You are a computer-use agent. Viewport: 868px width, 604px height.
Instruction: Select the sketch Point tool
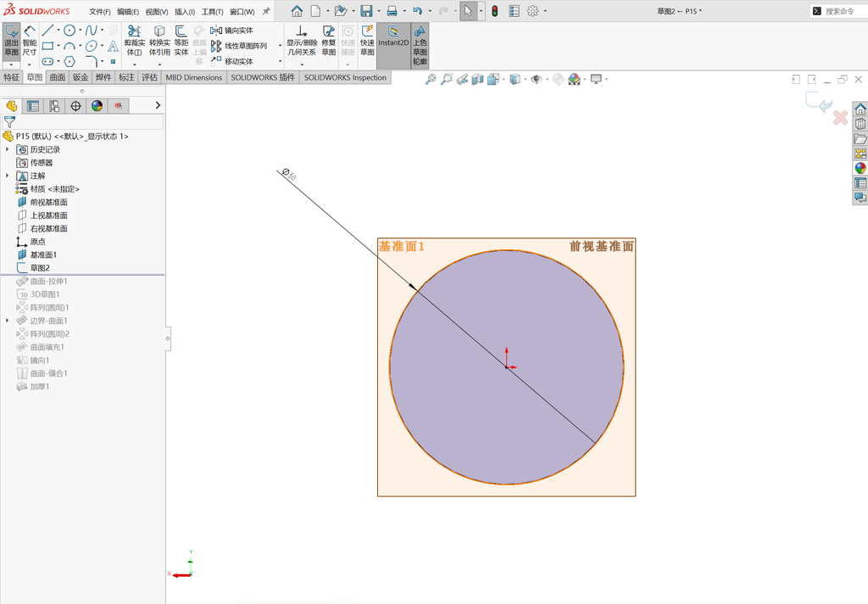pyautogui.click(x=113, y=62)
